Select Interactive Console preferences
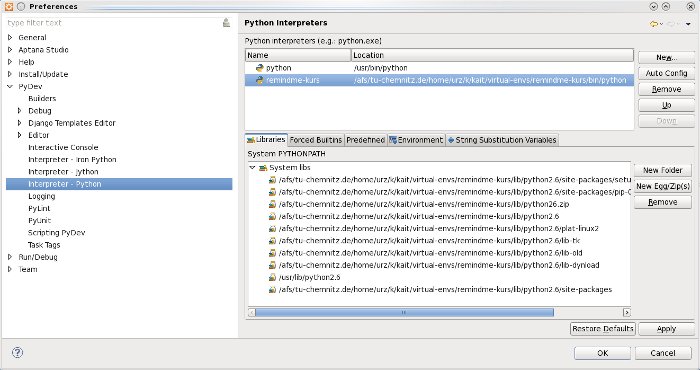The width and height of the screenshot is (700, 370). pos(63,147)
